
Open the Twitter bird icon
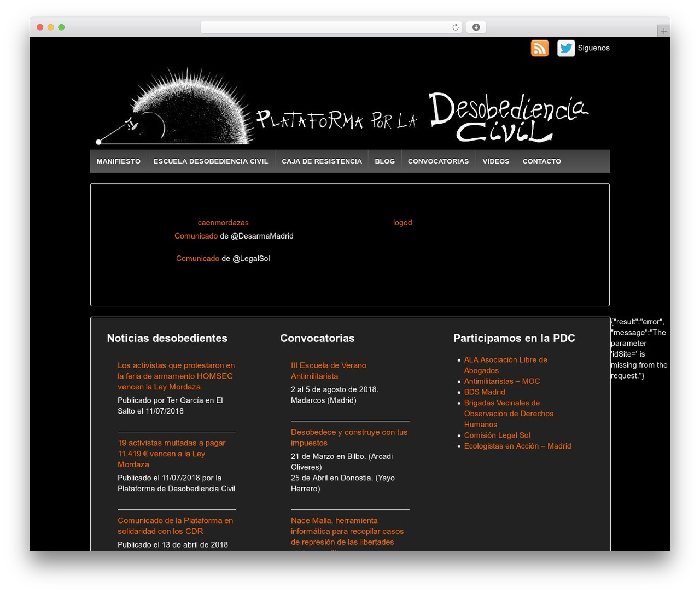click(x=566, y=48)
